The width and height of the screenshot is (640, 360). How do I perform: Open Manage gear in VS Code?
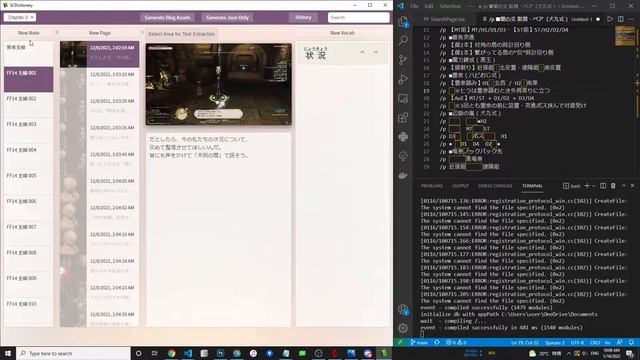[403, 328]
